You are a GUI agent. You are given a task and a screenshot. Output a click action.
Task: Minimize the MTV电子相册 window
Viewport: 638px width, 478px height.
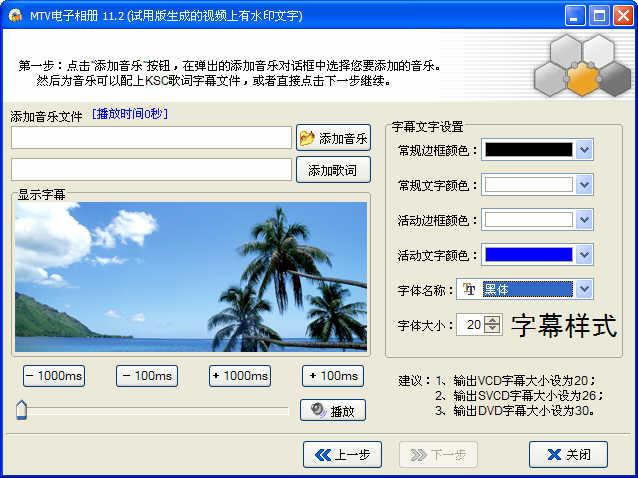click(x=575, y=16)
